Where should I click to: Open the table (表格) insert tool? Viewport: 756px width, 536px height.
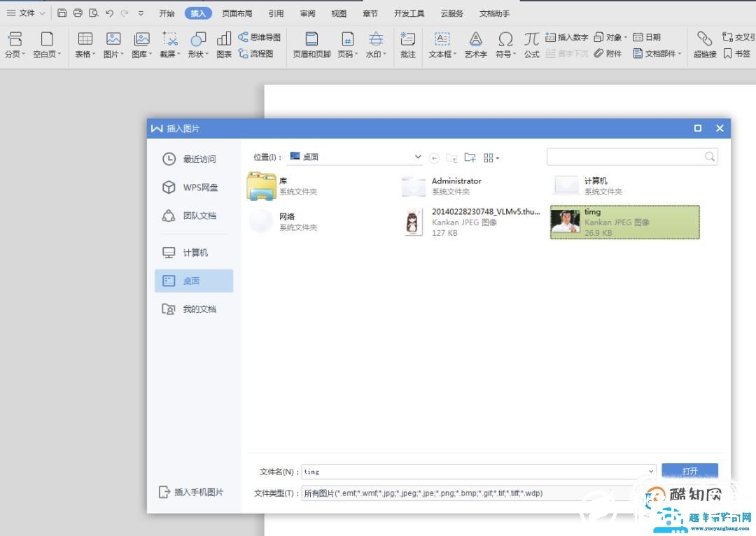click(85, 45)
